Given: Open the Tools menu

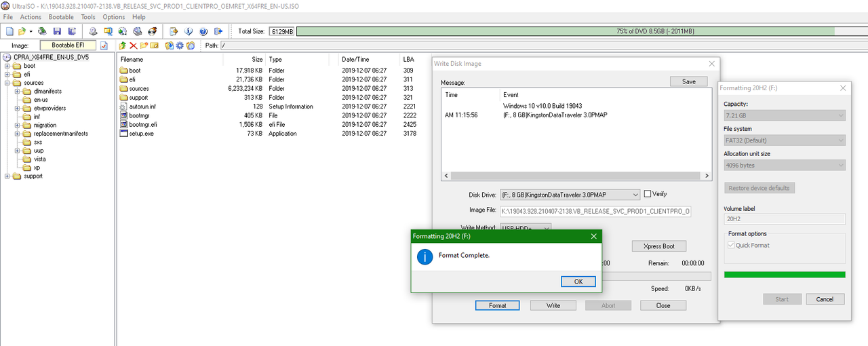Looking at the screenshot, I should coord(88,17).
